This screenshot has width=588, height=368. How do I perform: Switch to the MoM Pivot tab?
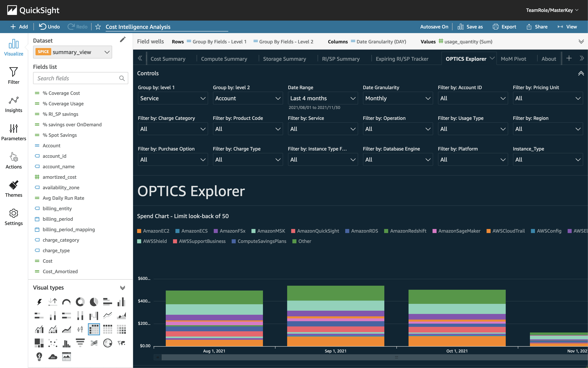(513, 59)
